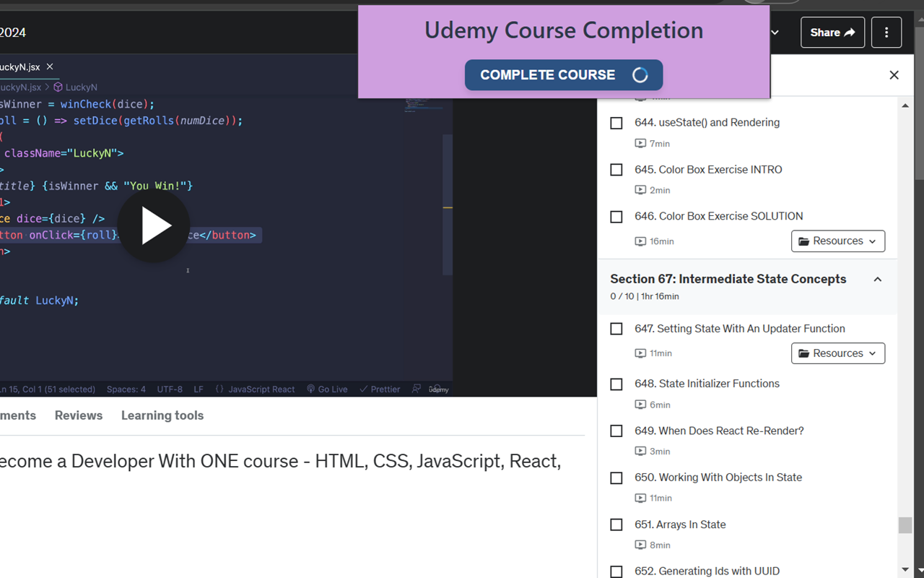Click the video icon under lecture 651
Image resolution: width=924 pixels, height=578 pixels.
640,545
